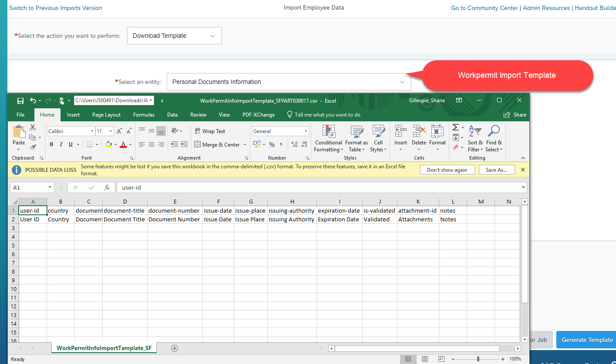This screenshot has height=364, width=616.
Task: Click Don't show again button
Action: [x=447, y=170]
